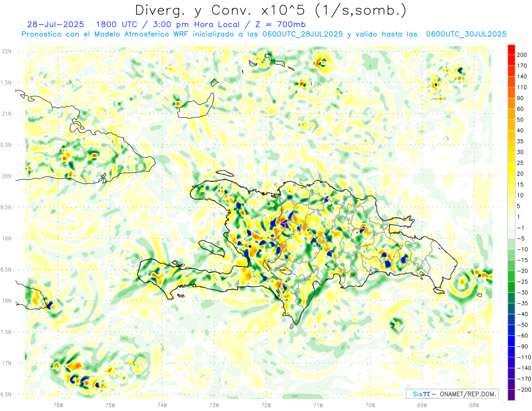Click the colorbar value '60' in the orange range

[x=521, y=109]
